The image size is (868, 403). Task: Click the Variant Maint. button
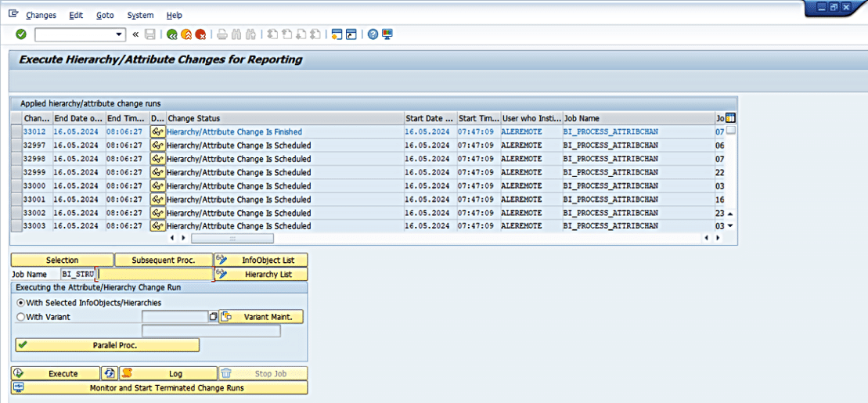(x=261, y=317)
